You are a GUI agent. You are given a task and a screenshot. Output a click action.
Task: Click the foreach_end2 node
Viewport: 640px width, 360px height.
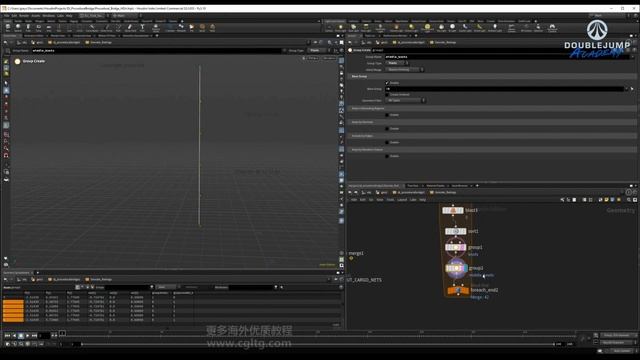point(458,290)
